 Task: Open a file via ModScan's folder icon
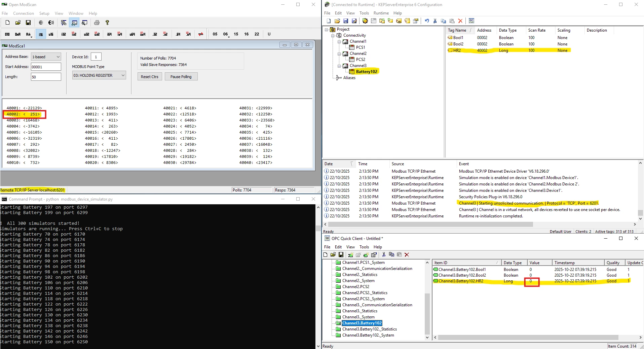point(18,23)
